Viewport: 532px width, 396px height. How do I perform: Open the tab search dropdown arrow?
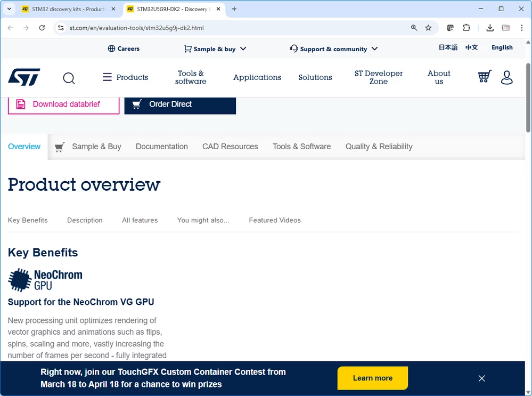click(x=9, y=9)
